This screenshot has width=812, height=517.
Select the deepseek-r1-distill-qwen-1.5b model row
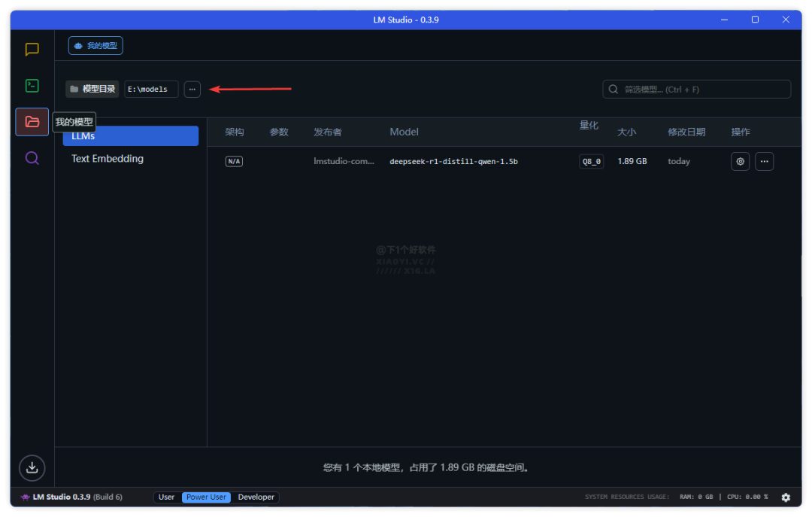coord(453,161)
